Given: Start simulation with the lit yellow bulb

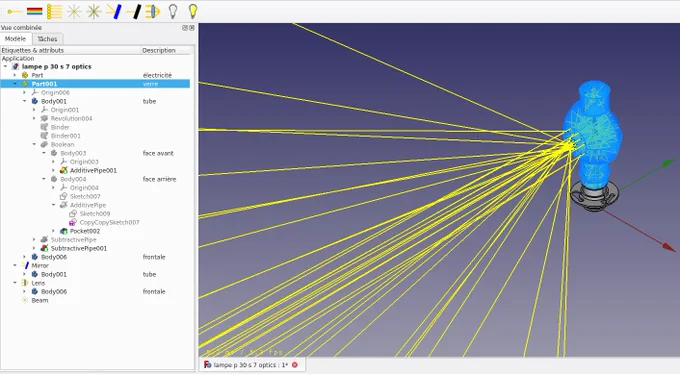Looking at the screenshot, I should (x=193, y=11).
